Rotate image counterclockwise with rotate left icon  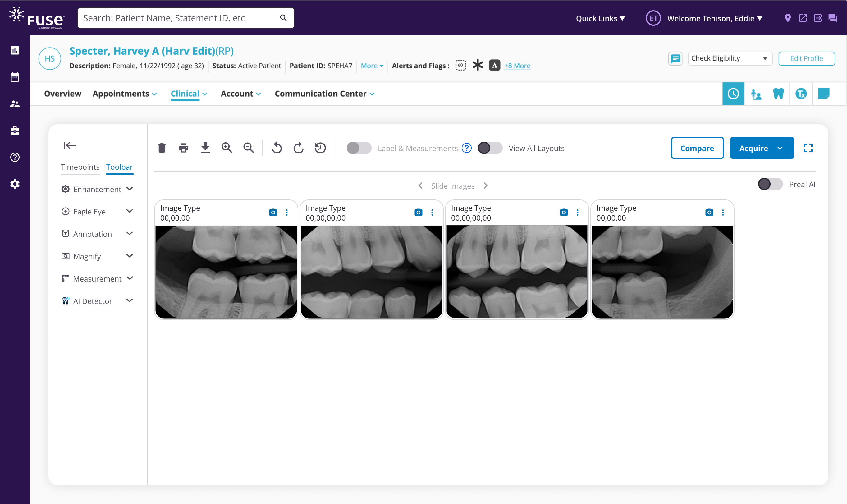point(277,148)
